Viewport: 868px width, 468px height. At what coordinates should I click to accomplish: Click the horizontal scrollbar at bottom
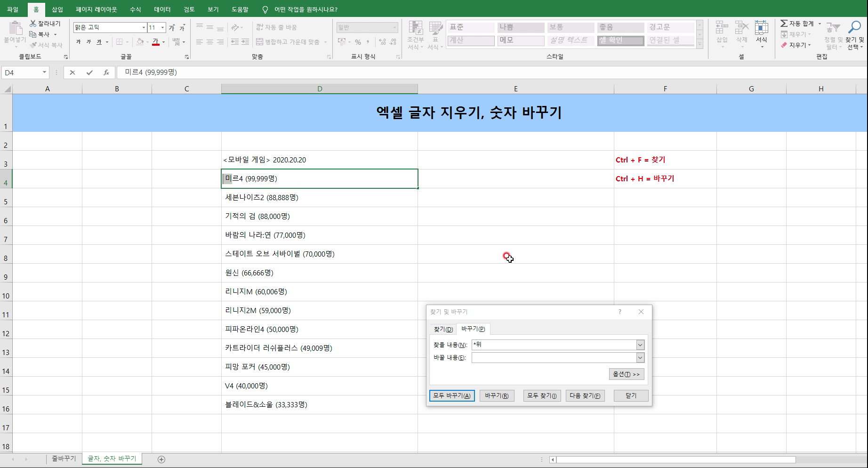pyautogui.click(x=676, y=460)
